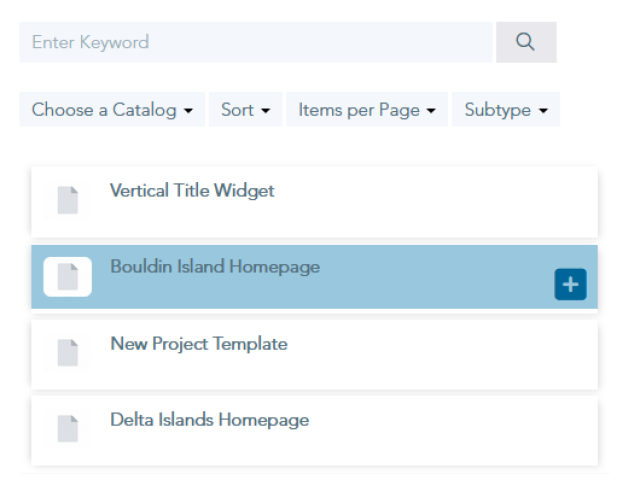
Task: Open the Delta Islands Homepage entry
Action: 314,431
